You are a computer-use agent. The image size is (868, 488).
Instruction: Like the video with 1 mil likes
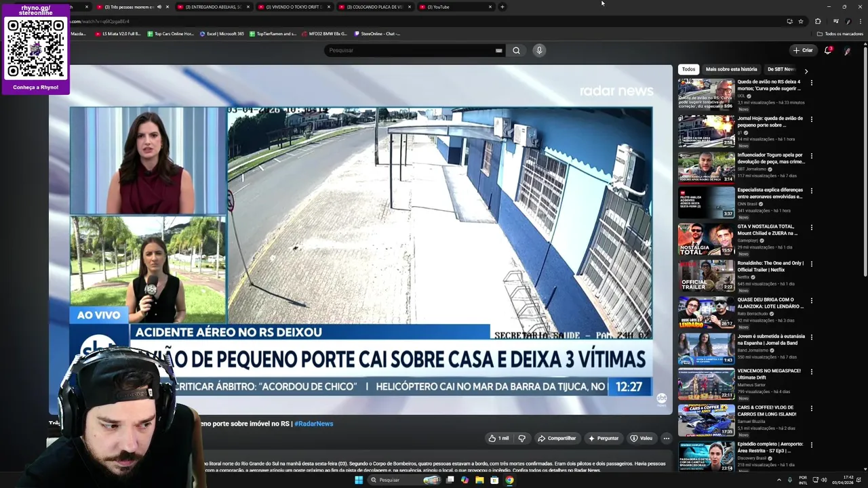coord(498,439)
